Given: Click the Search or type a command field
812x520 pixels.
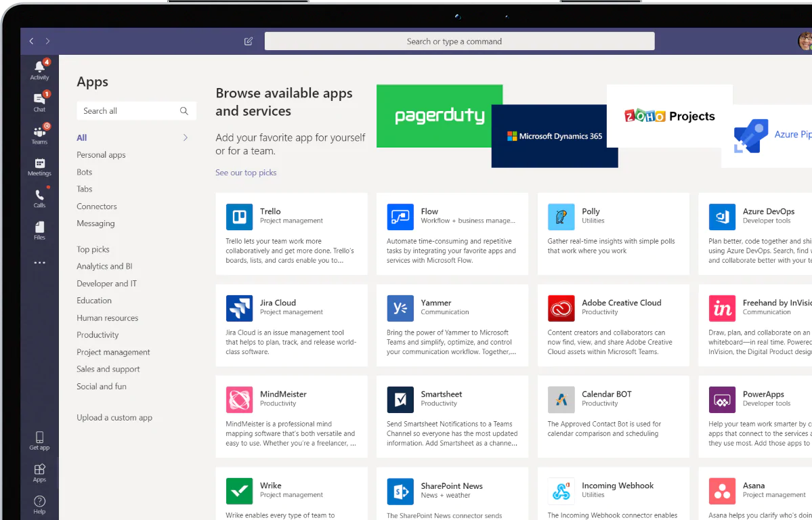Looking at the screenshot, I should (459, 41).
